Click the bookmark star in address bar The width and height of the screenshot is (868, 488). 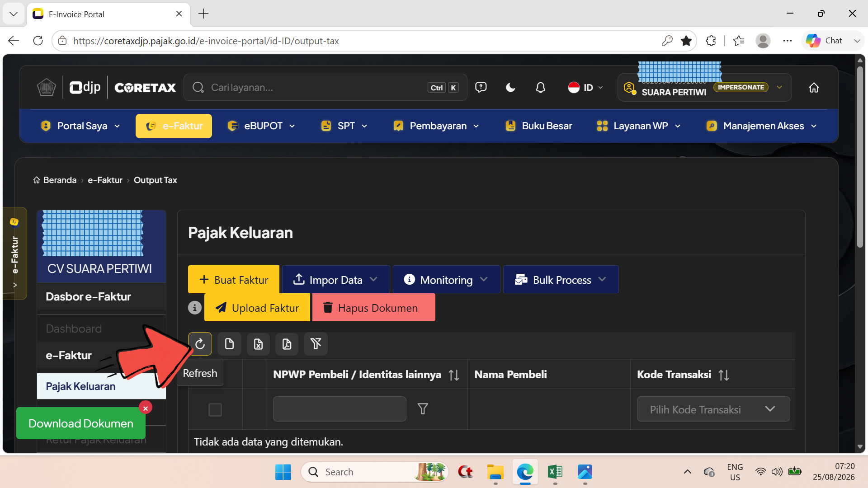[686, 41]
